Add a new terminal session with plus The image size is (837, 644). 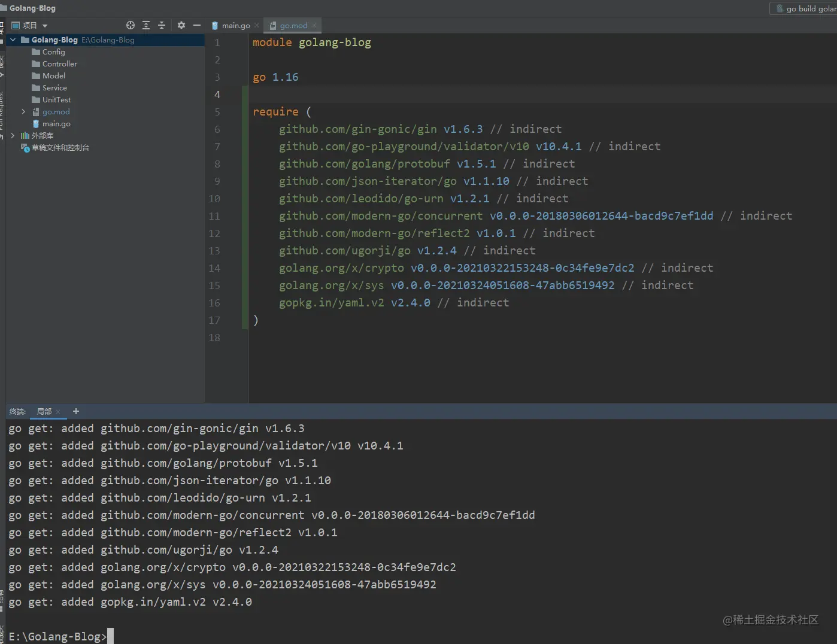coord(76,411)
